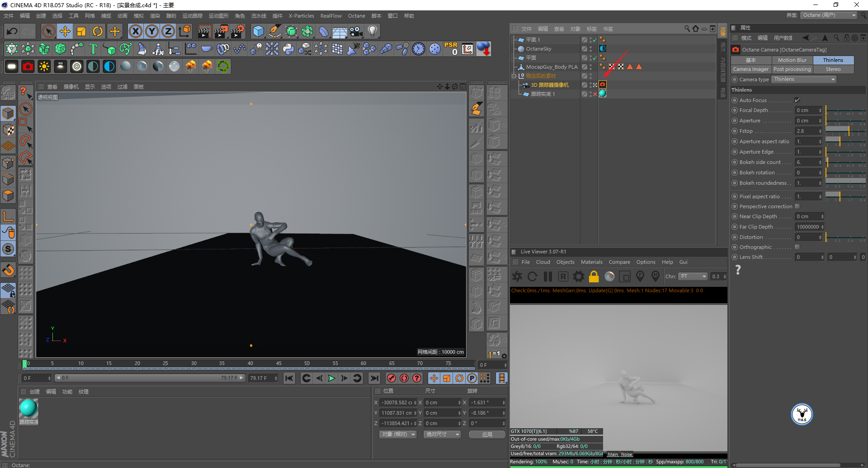The height and width of the screenshot is (468, 868).
Task: Click the Live Viewer clay mode sphere
Action: coord(609,276)
